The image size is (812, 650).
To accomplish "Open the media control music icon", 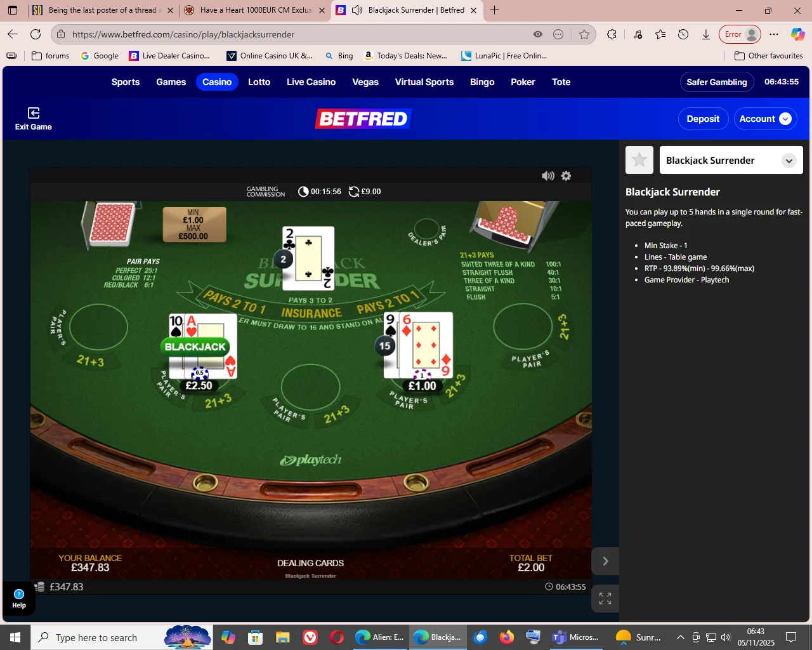I will click(638, 34).
